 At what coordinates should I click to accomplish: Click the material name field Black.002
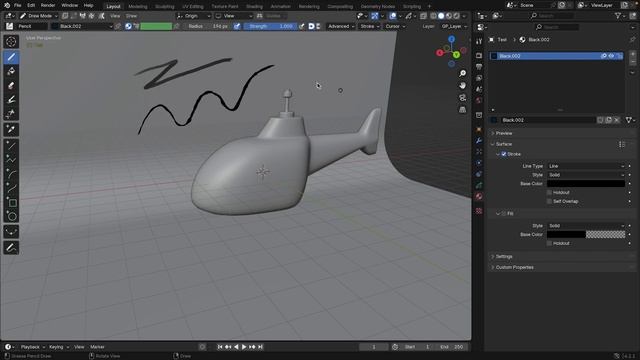coord(548,120)
